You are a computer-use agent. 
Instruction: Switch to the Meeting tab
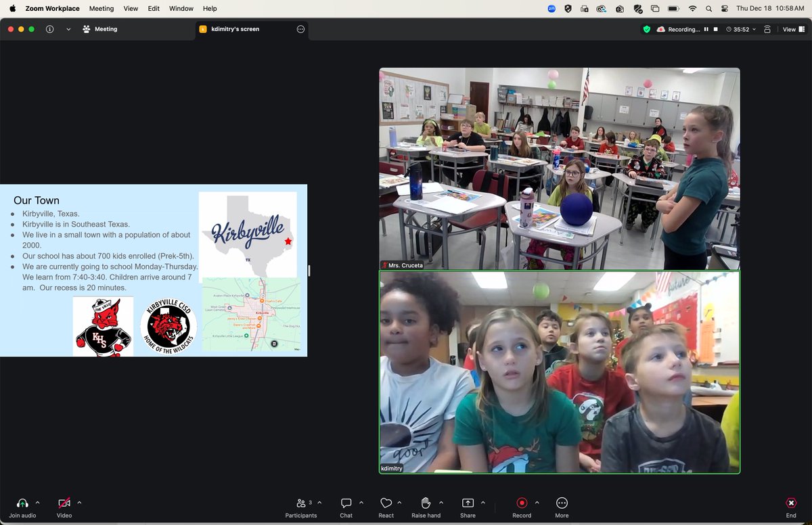(x=99, y=29)
